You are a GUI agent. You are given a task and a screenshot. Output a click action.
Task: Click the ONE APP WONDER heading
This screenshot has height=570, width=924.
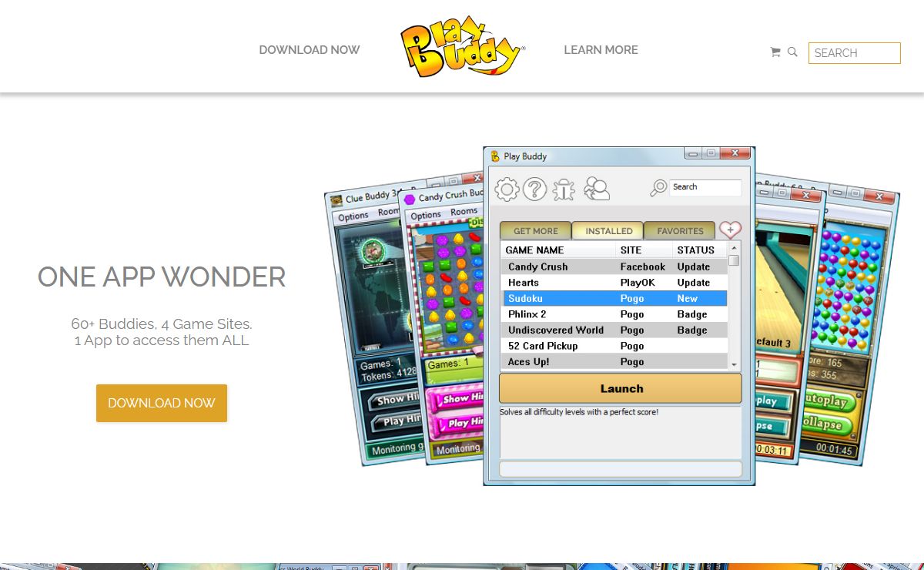pos(162,277)
